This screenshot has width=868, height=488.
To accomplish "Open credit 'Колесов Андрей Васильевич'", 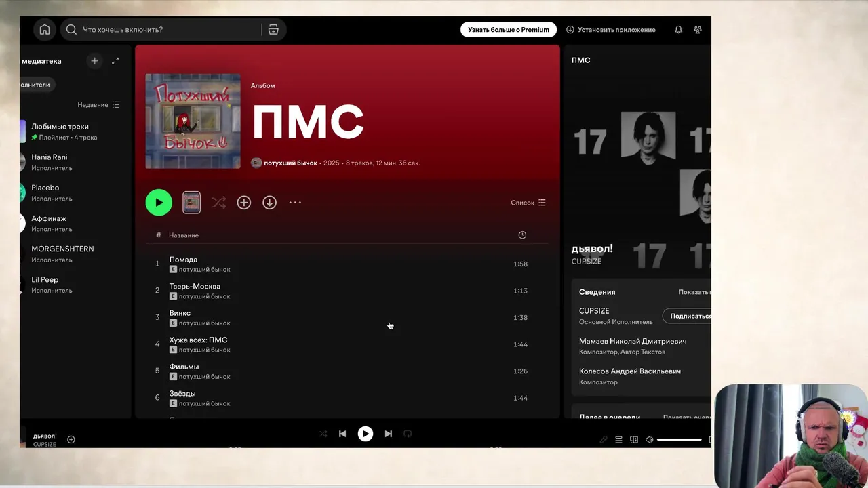I will [x=630, y=371].
